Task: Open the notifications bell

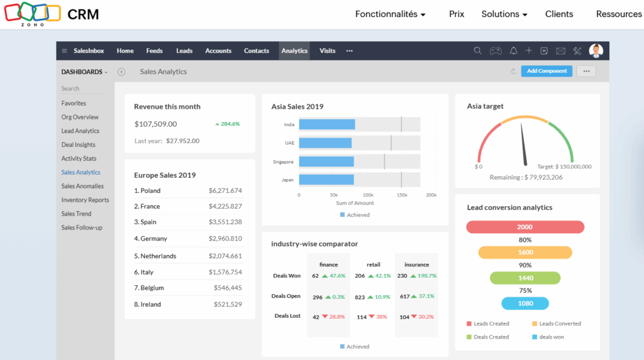Action: [513, 51]
